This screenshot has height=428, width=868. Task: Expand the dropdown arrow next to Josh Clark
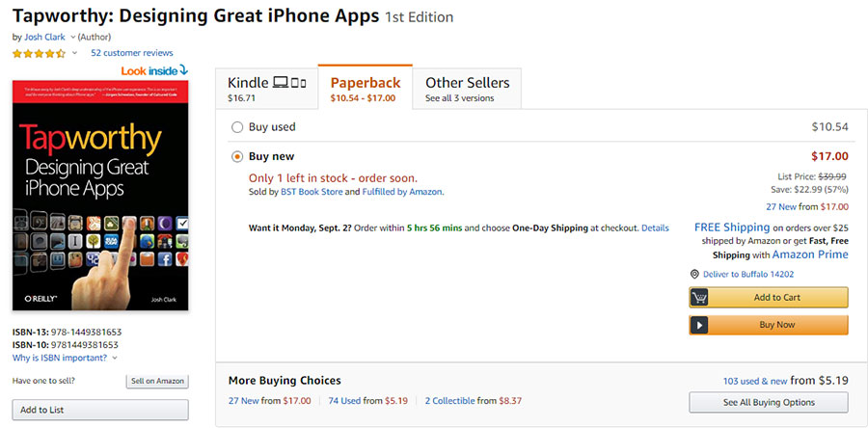pos(73,38)
